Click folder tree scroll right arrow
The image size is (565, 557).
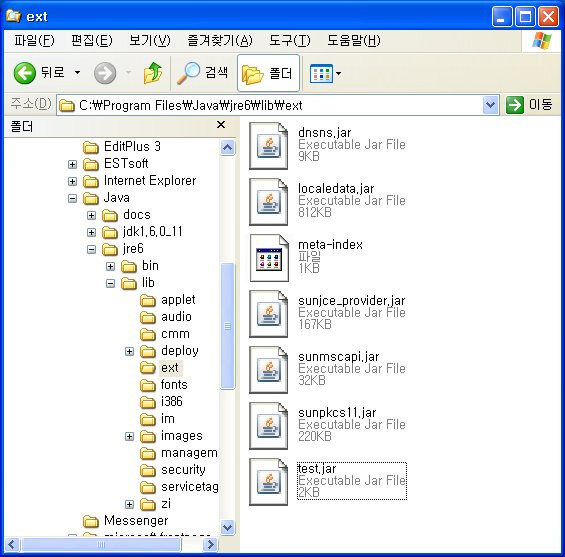[x=210, y=544]
